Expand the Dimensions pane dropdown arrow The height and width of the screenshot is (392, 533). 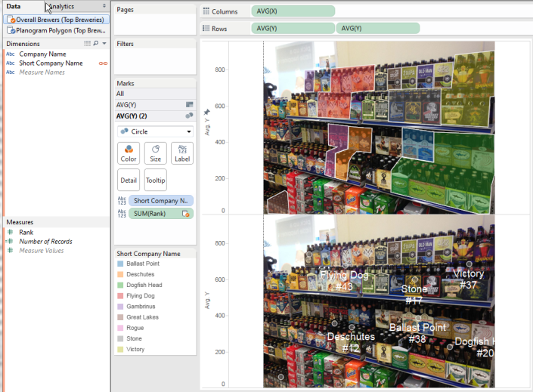pyautogui.click(x=104, y=44)
